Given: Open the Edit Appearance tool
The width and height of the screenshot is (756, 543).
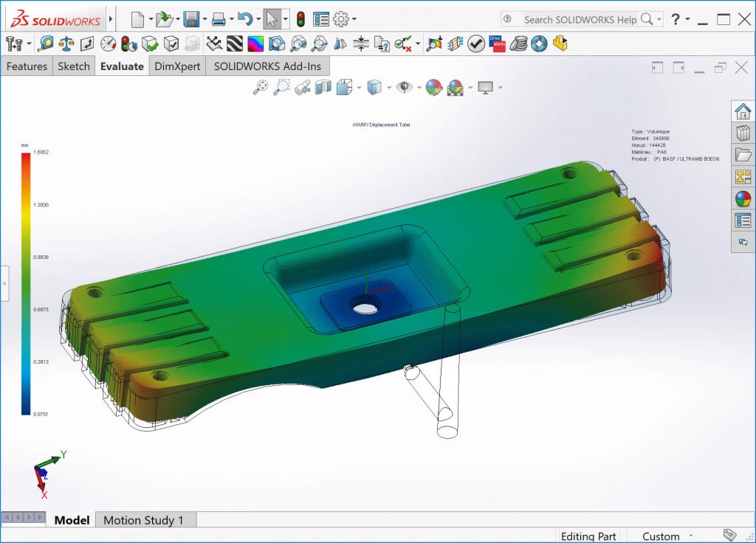Looking at the screenshot, I should [x=433, y=87].
